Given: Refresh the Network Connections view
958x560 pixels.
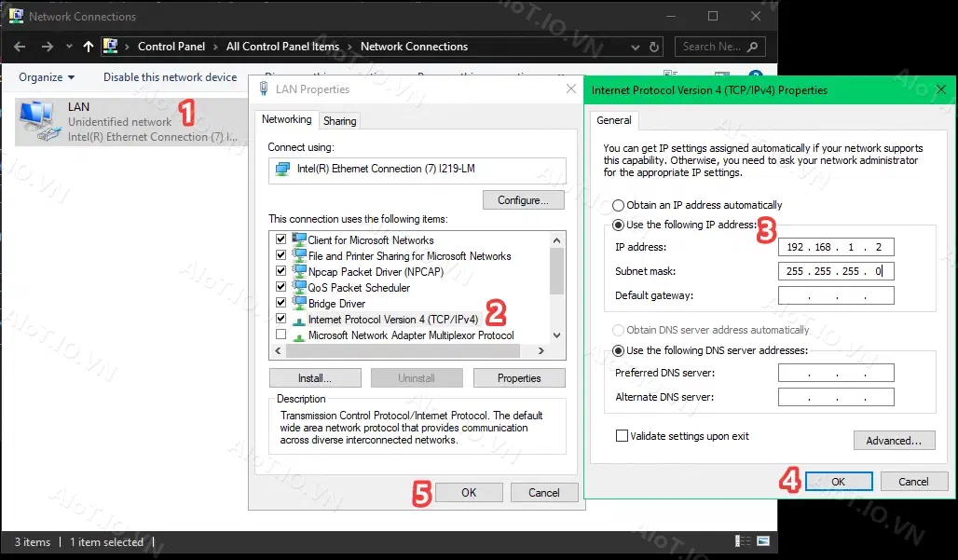Looking at the screenshot, I should pyautogui.click(x=654, y=47).
